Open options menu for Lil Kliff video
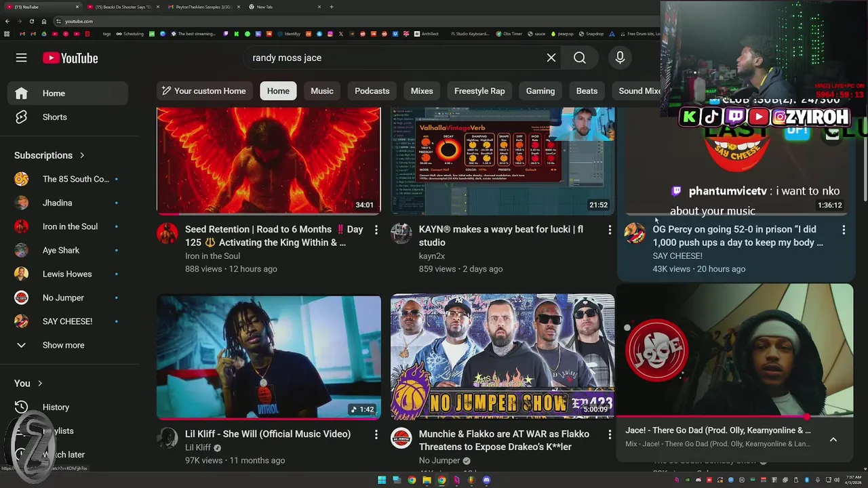The image size is (868, 488). [376, 435]
